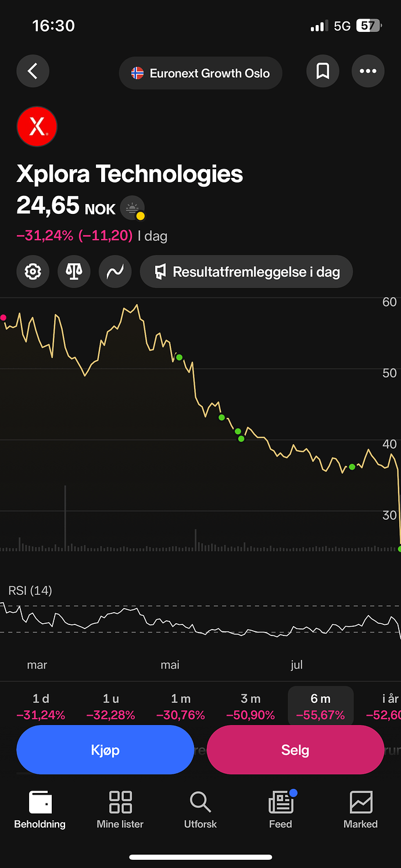The width and height of the screenshot is (401, 868).
Task: Open the compare scales icon
Action: click(74, 272)
